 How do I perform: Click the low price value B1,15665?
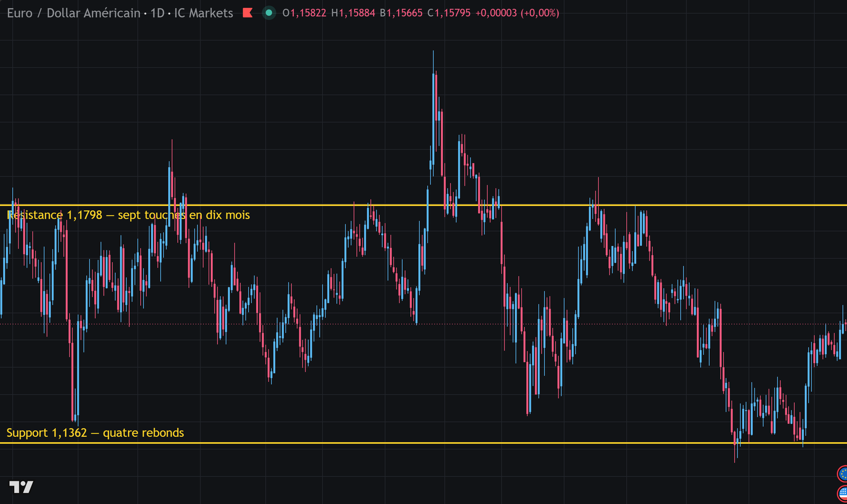[401, 13]
